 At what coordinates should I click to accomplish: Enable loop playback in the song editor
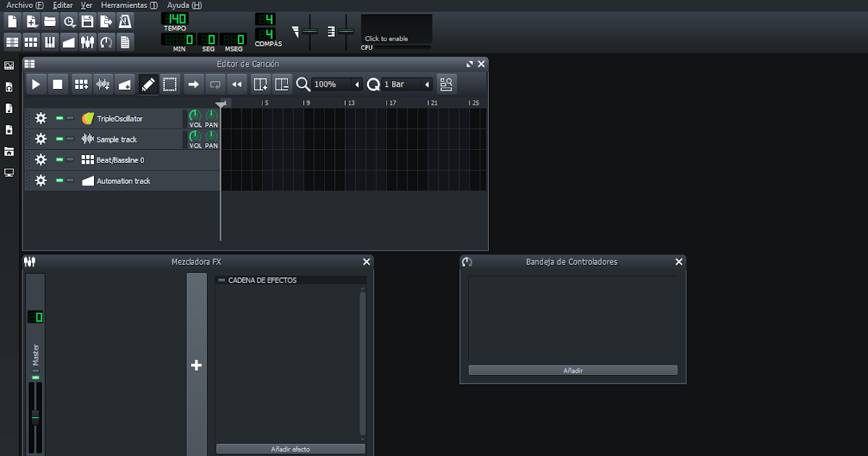[215, 84]
